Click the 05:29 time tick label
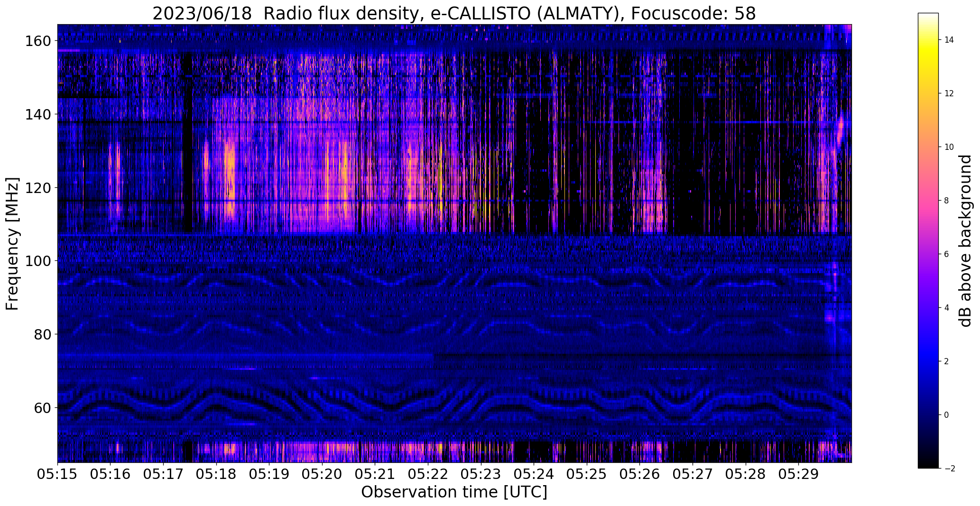The height and width of the screenshot is (506, 980). tap(798, 474)
